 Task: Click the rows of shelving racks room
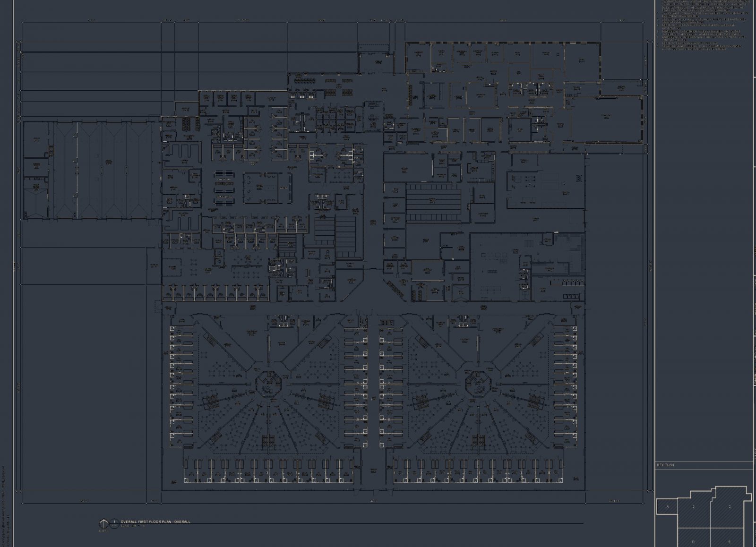coord(433,203)
